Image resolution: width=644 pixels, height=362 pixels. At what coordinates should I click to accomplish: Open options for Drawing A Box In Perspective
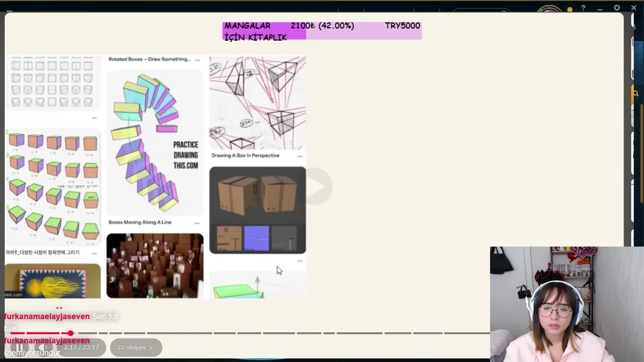click(300, 156)
